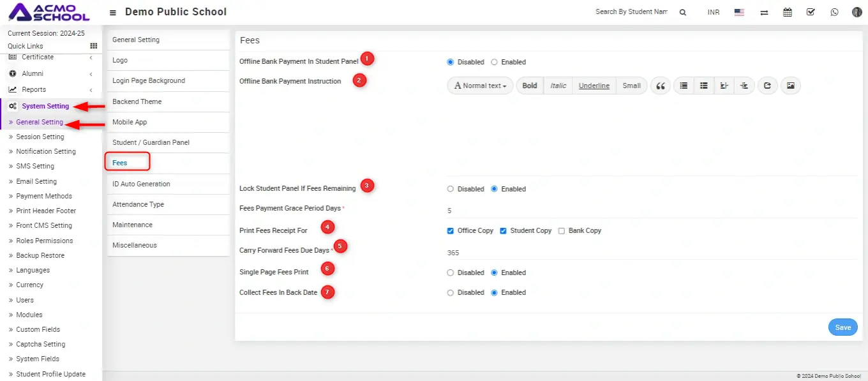Open the task checklist icon
Screen dimensions: 868x381
click(811, 12)
